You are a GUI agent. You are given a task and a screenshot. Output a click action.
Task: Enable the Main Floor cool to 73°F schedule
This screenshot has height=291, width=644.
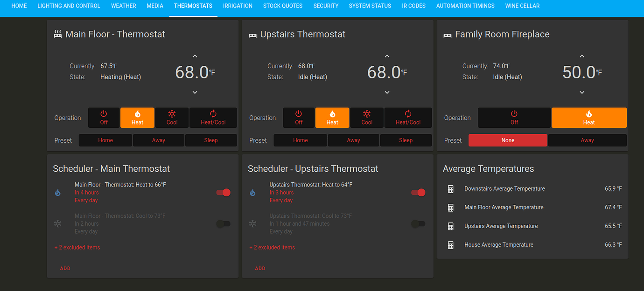[x=223, y=224]
